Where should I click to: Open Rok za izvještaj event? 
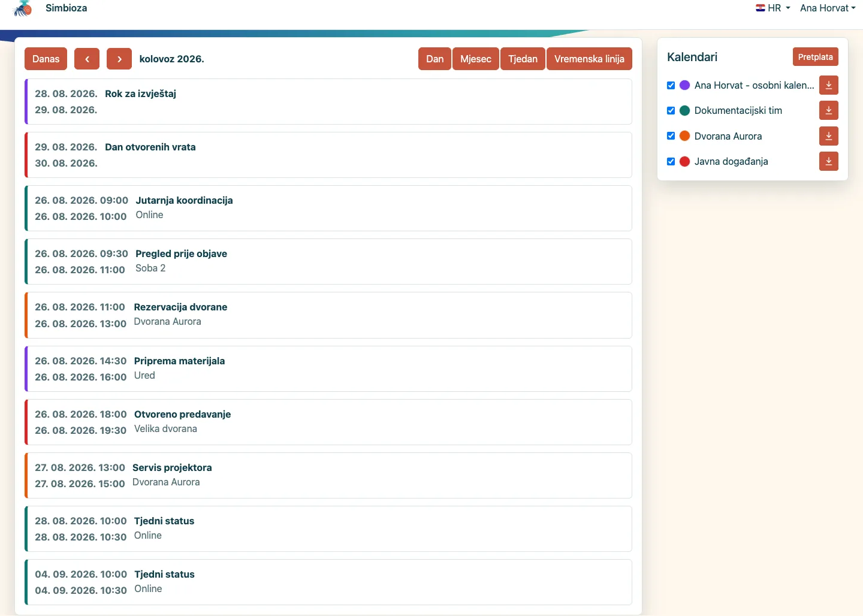(x=328, y=102)
